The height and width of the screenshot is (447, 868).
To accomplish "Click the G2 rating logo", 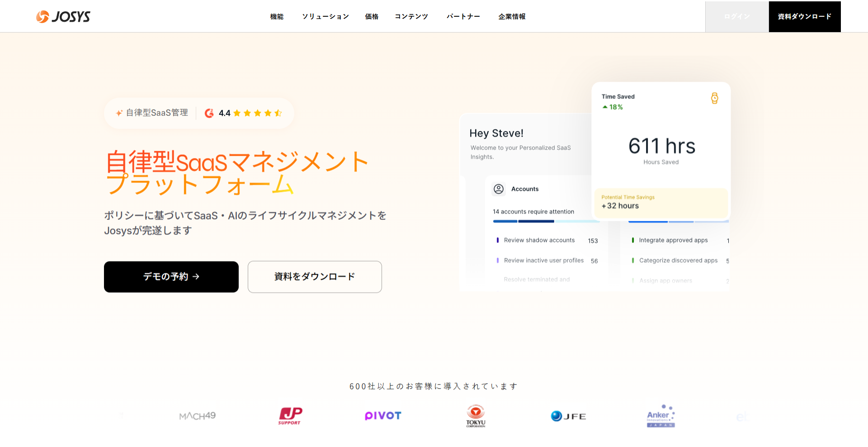I will [x=209, y=113].
